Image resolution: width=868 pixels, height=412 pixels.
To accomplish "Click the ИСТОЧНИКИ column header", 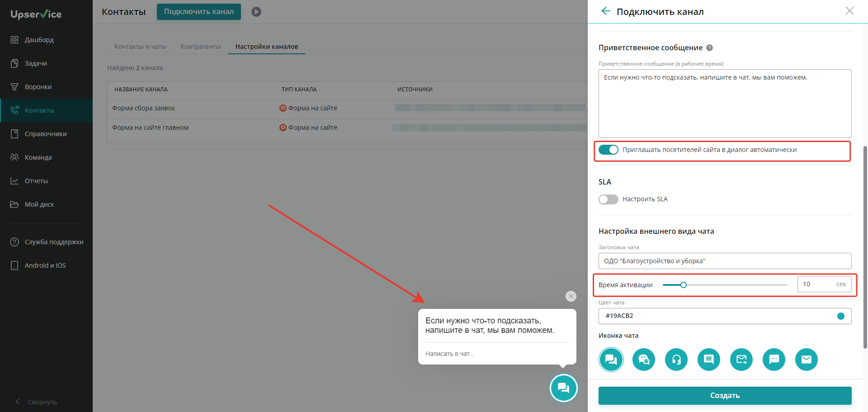I will (x=415, y=90).
